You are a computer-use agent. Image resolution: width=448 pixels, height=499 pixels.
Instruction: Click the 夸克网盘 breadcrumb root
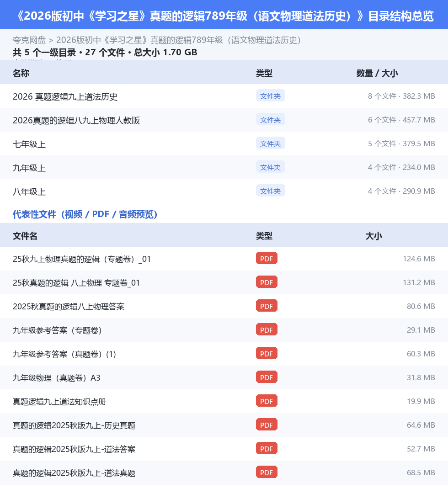tap(29, 40)
